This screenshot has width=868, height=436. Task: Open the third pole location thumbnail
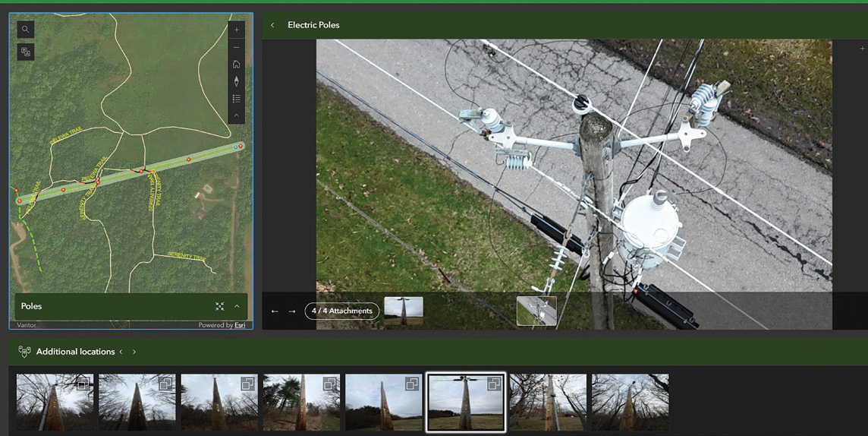click(219, 403)
